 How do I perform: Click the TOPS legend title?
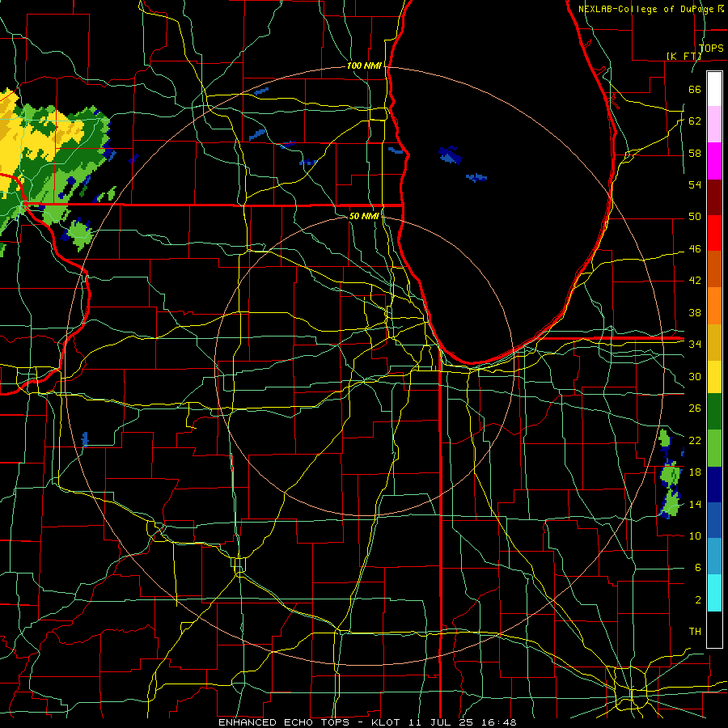pyautogui.click(x=711, y=48)
